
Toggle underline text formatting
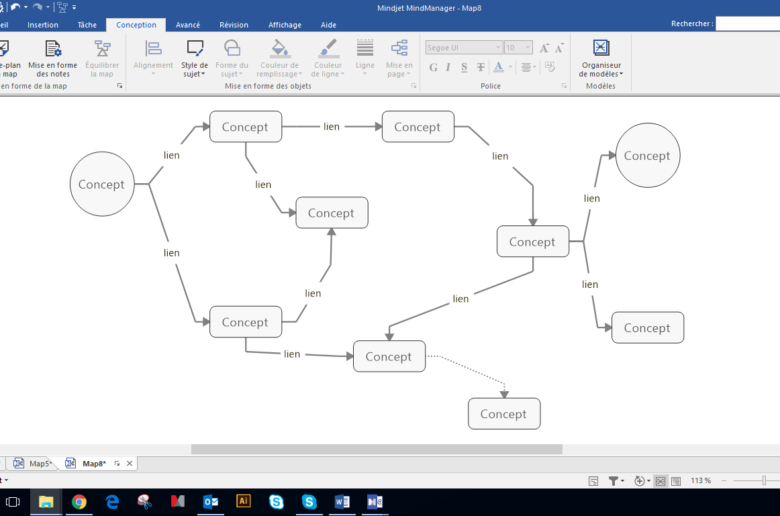click(x=465, y=67)
